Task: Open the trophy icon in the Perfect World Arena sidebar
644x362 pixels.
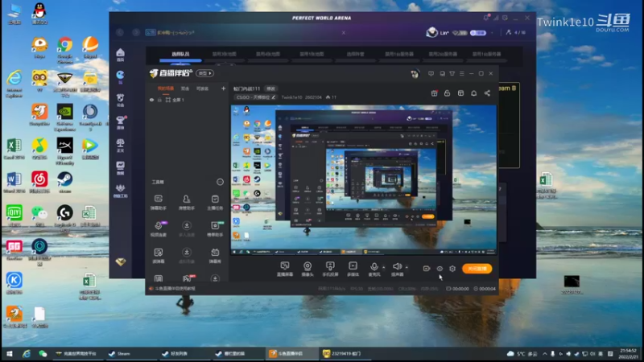Action: coord(120,122)
